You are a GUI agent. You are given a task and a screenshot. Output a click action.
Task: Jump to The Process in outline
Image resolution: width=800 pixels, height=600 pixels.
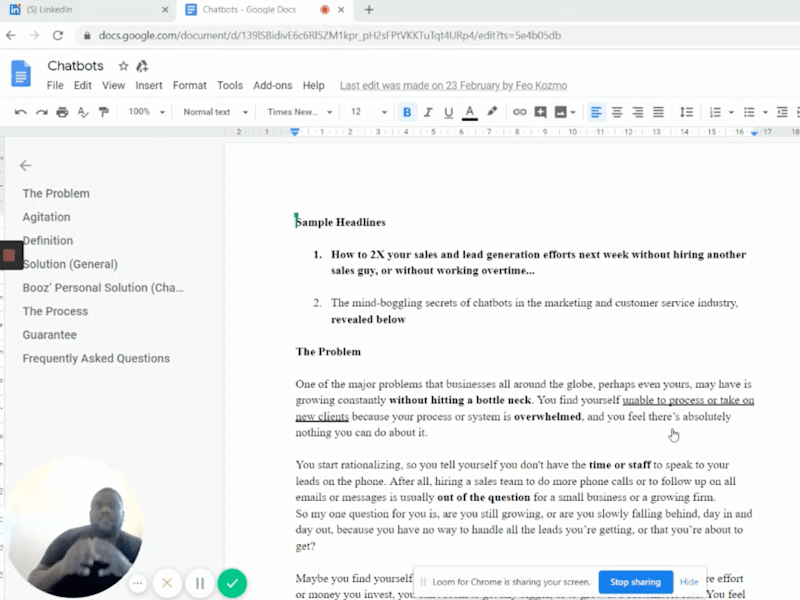click(x=55, y=311)
